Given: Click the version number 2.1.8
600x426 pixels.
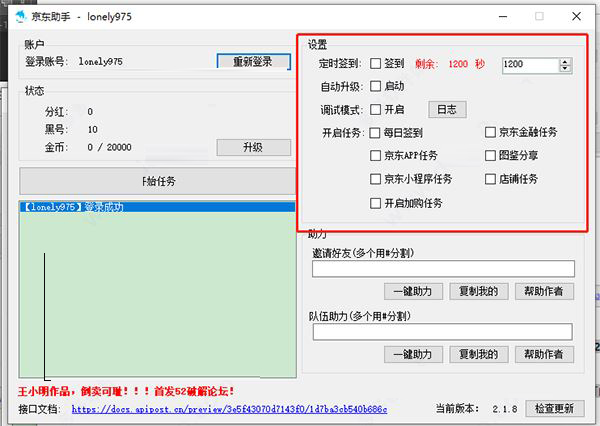Looking at the screenshot, I should click(505, 409).
